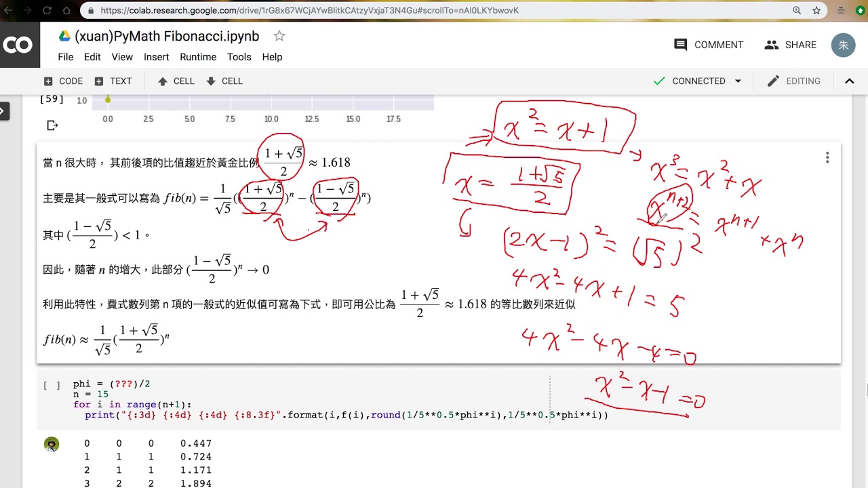Open the View menu

tap(122, 57)
